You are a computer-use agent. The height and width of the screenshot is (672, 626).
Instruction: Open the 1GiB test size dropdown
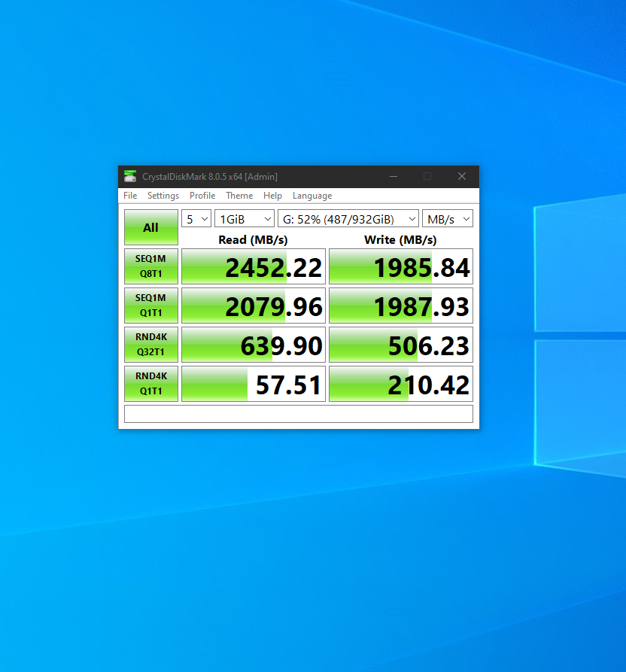point(245,219)
